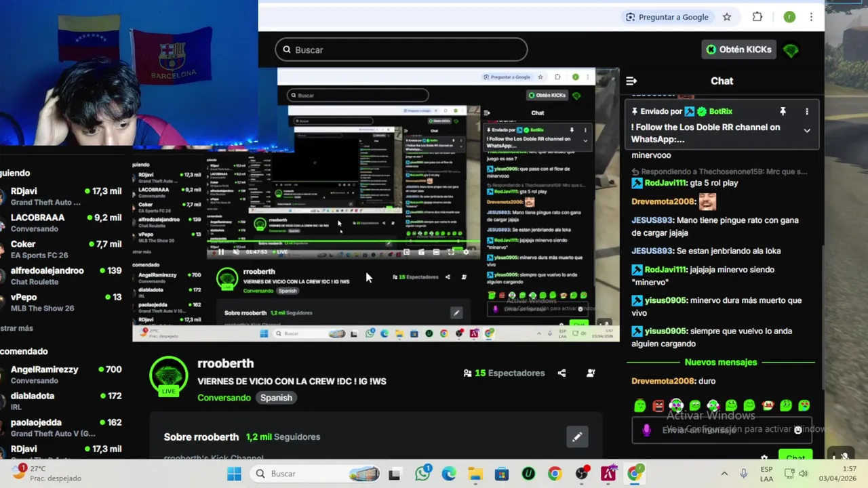868x488 pixels.
Task: Click the follow user icon beside share
Action: point(591,373)
